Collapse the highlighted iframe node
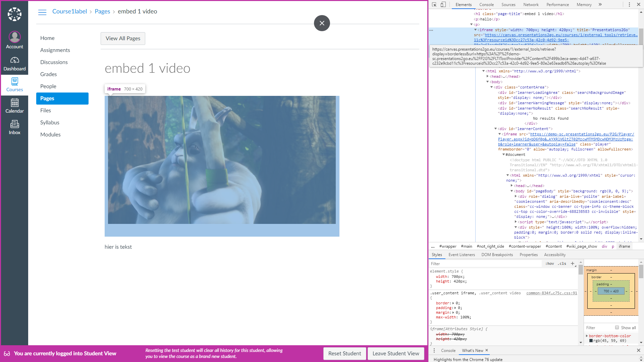The image size is (644, 362). click(x=475, y=30)
